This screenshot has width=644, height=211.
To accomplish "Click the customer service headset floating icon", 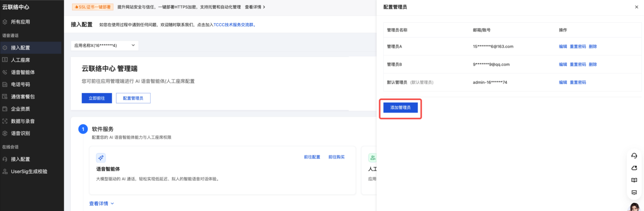I will click(x=634, y=156).
